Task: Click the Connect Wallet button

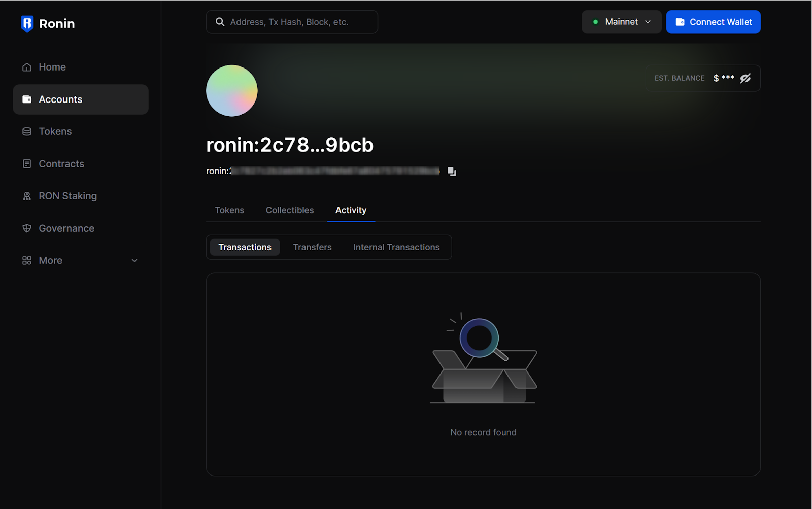Action: pyautogui.click(x=713, y=22)
